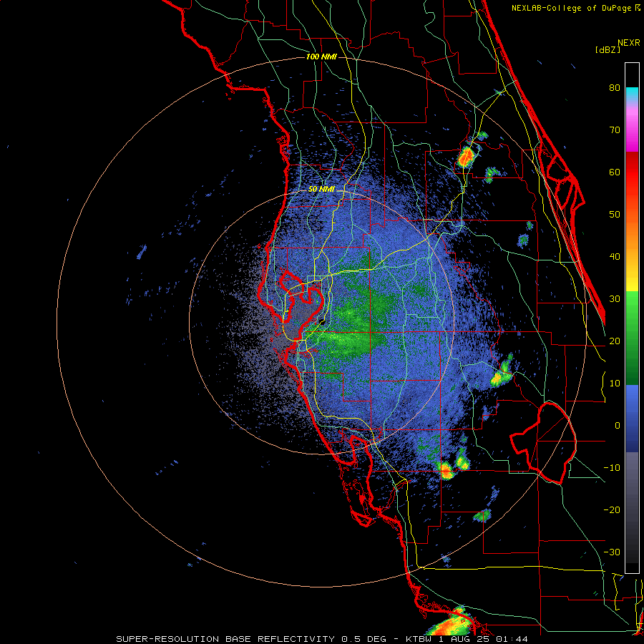644x644 pixels.
Task: Click the 80 value on dBZ scale
Action: click(x=615, y=87)
